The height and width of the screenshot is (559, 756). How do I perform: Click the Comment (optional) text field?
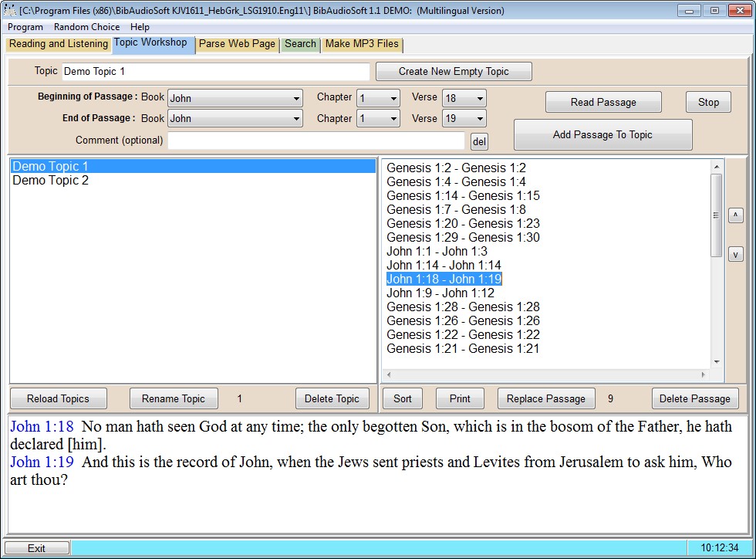tap(316, 141)
